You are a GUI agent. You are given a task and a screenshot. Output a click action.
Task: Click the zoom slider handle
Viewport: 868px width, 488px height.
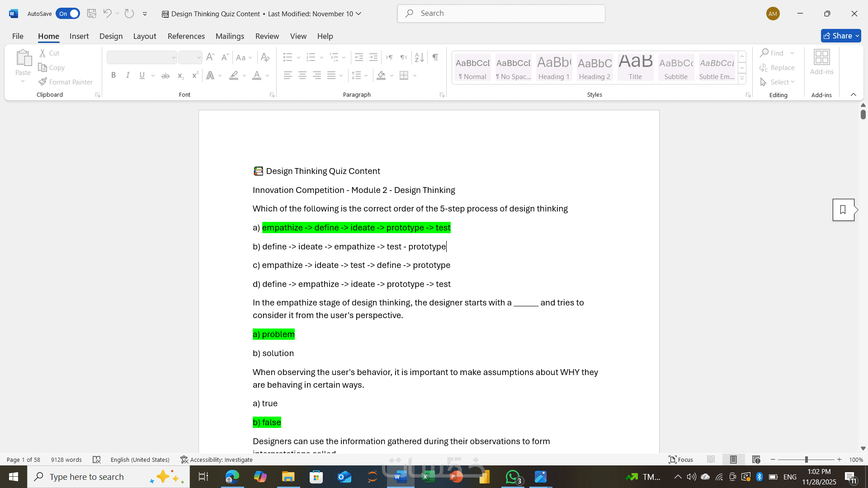(x=806, y=460)
